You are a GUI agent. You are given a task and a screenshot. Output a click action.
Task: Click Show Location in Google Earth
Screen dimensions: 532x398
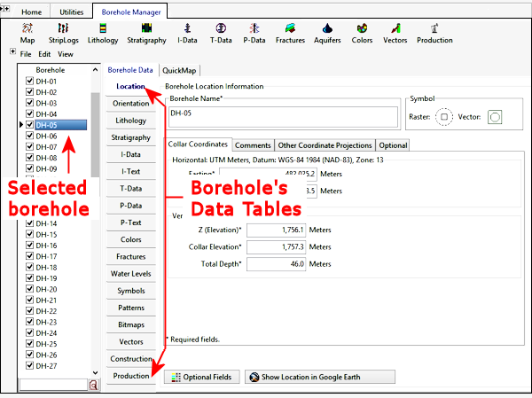point(320,377)
